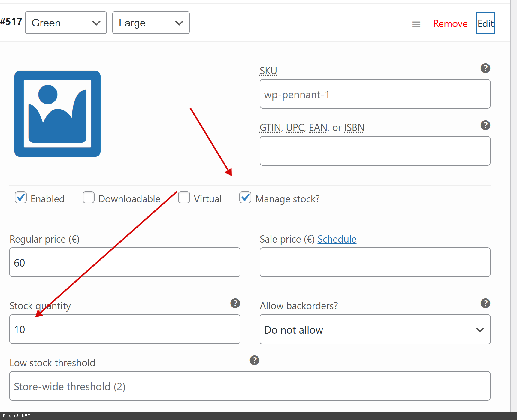
Task: Click the GTIN, UPC, EAN help icon
Action: click(x=485, y=125)
